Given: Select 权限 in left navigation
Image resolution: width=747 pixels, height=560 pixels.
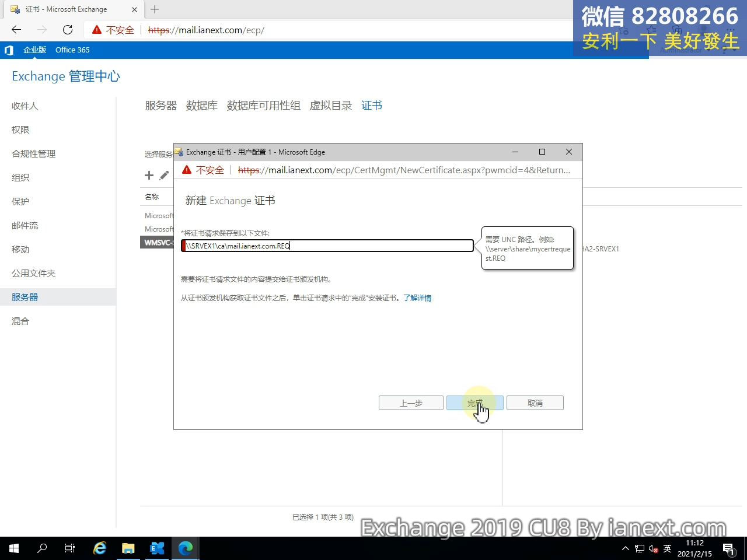Looking at the screenshot, I should click(x=20, y=129).
